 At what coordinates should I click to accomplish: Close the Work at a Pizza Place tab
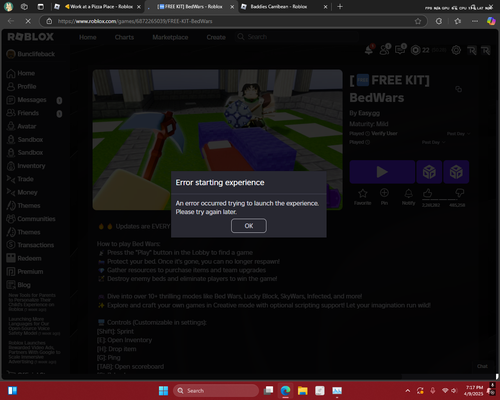[139, 7]
